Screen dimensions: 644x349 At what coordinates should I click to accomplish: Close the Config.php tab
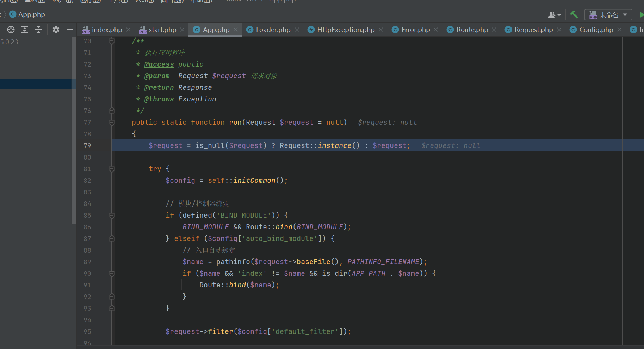619,30
